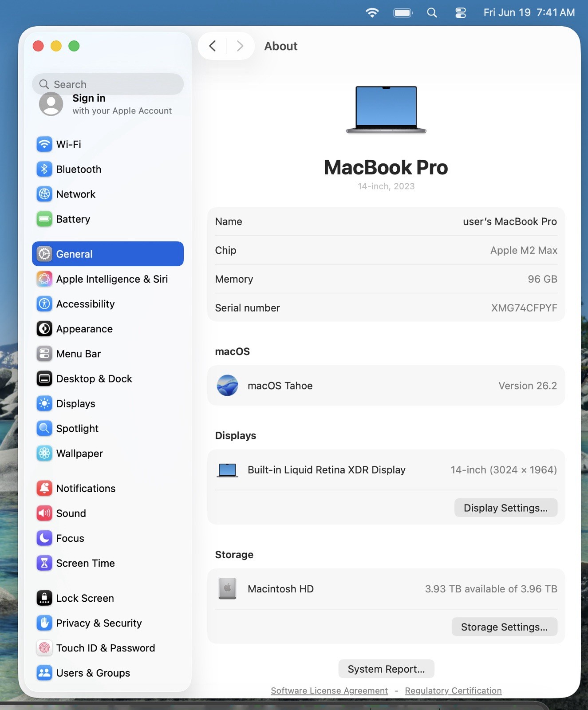588x710 pixels.
Task: Open Control Center in menu bar
Action: click(461, 12)
